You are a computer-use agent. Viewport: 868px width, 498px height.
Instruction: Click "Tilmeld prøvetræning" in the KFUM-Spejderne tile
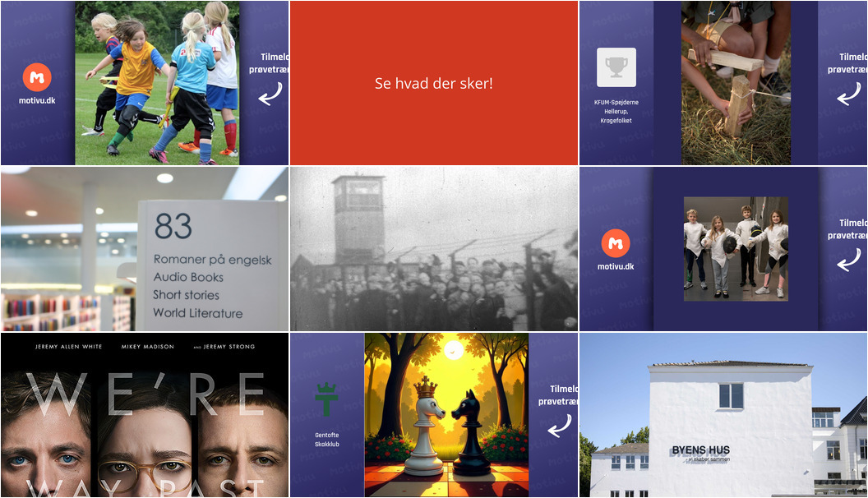click(847, 63)
